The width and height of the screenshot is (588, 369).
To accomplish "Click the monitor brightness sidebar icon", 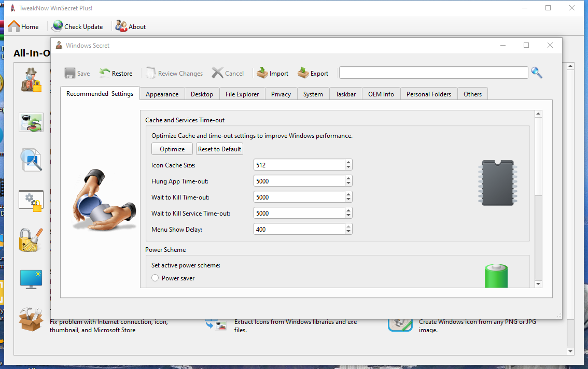I will [x=31, y=279].
